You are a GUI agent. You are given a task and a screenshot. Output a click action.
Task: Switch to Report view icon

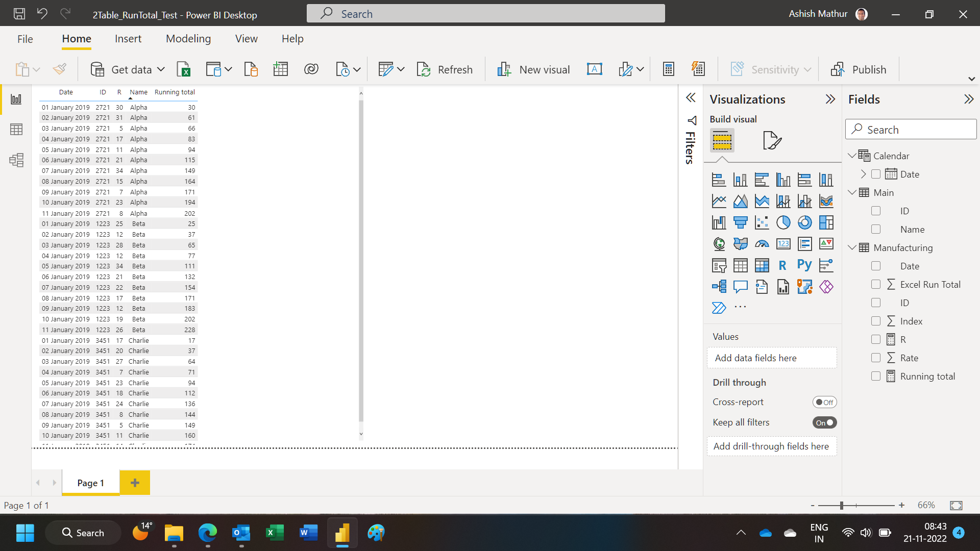click(16, 99)
